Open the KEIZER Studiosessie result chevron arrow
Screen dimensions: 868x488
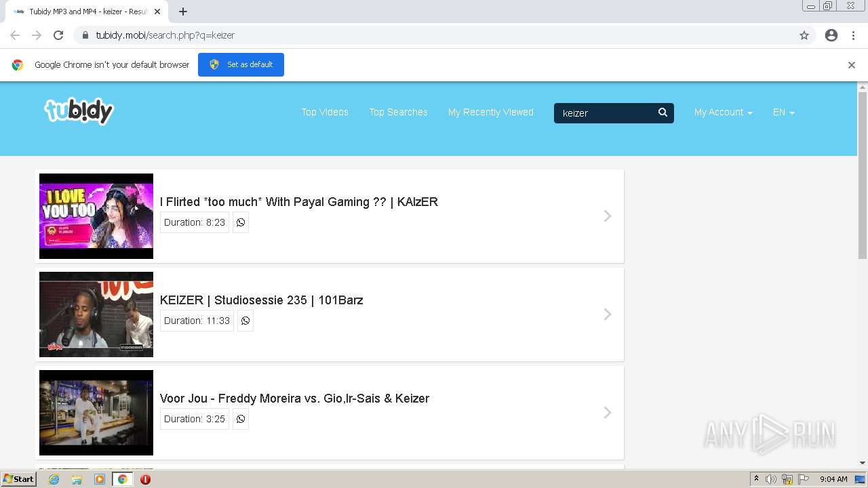608,314
